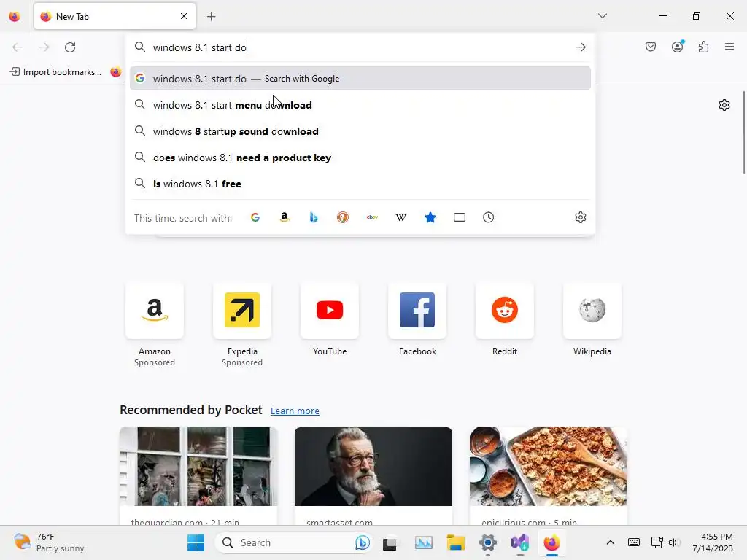Open a new tab with plus
This screenshot has width=747, height=560.
[x=212, y=17]
